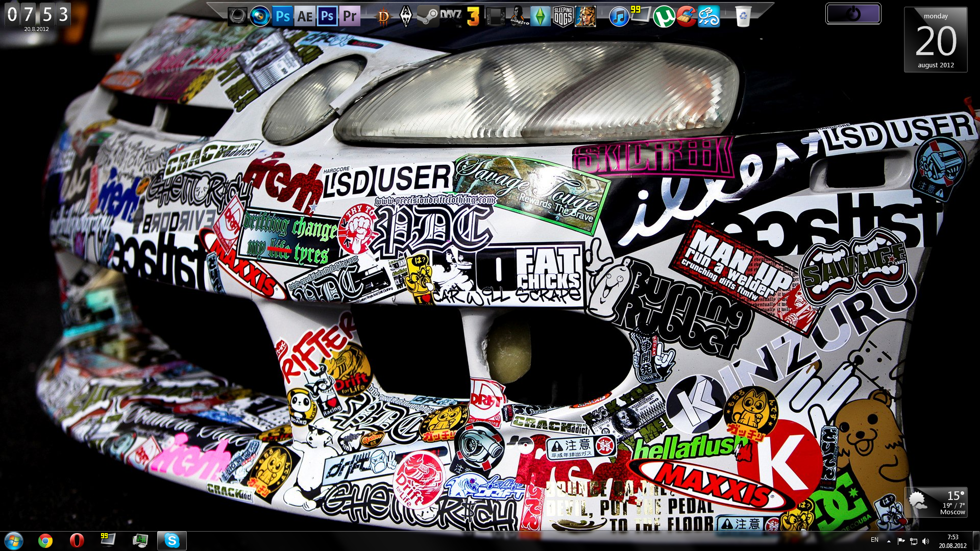Open the volume control tray icon
980x551 pixels.
(x=926, y=541)
